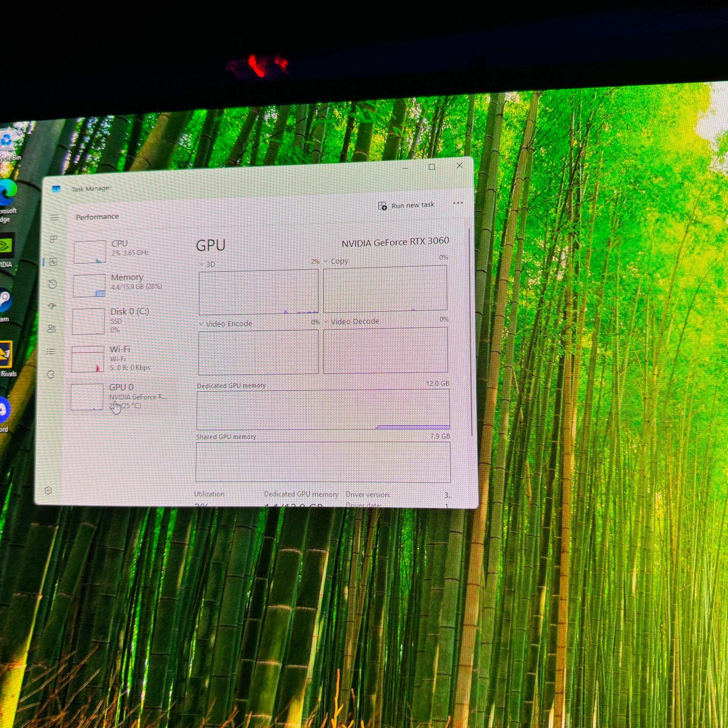Open the Details page icon
Screen dimensions: 728x728
click(51, 351)
